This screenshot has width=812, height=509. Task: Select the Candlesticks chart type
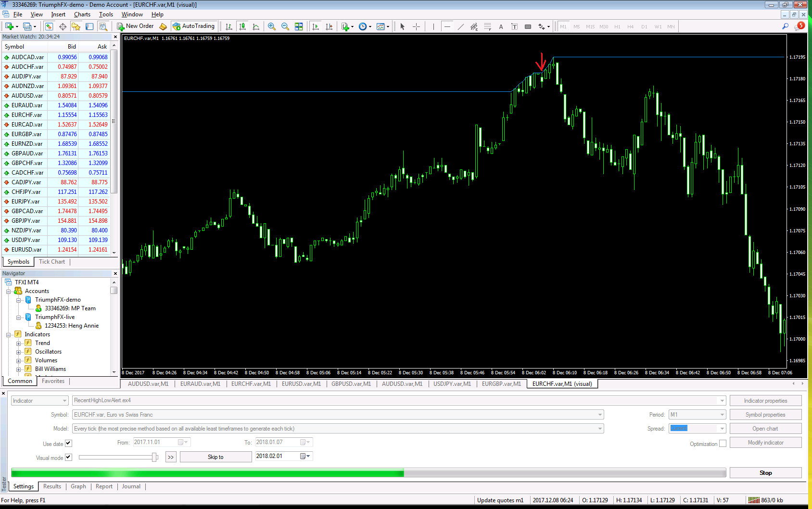pyautogui.click(x=242, y=26)
